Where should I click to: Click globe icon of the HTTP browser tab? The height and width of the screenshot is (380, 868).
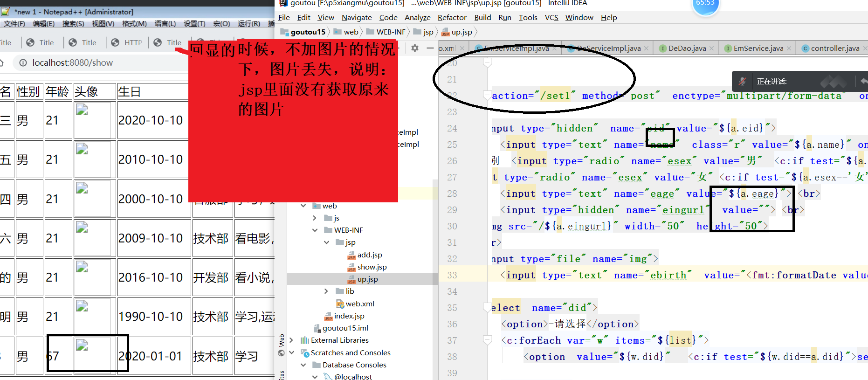(115, 42)
